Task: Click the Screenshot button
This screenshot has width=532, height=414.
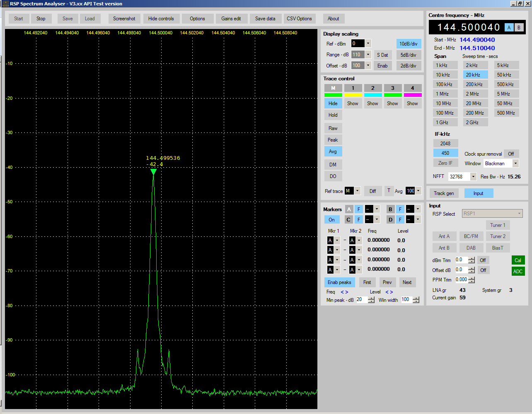Action: (x=124, y=19)
